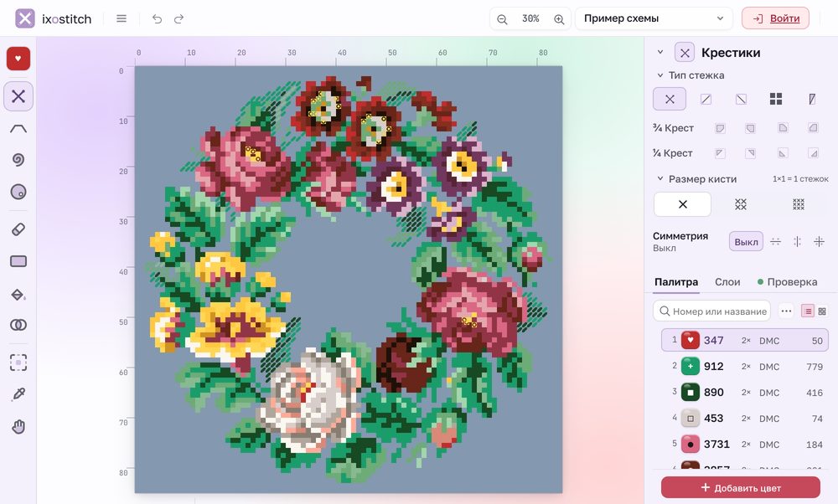Focus the Номер или название search field

click(x=711, y=311)
